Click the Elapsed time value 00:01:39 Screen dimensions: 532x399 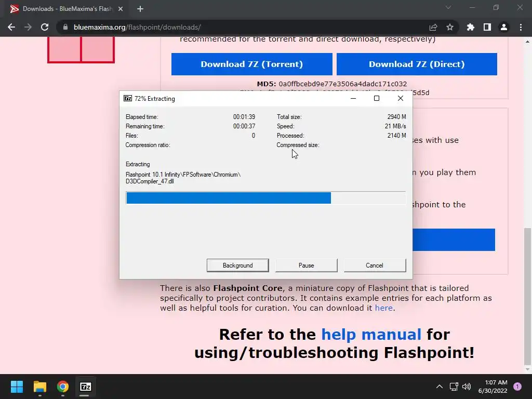(244, 117)
